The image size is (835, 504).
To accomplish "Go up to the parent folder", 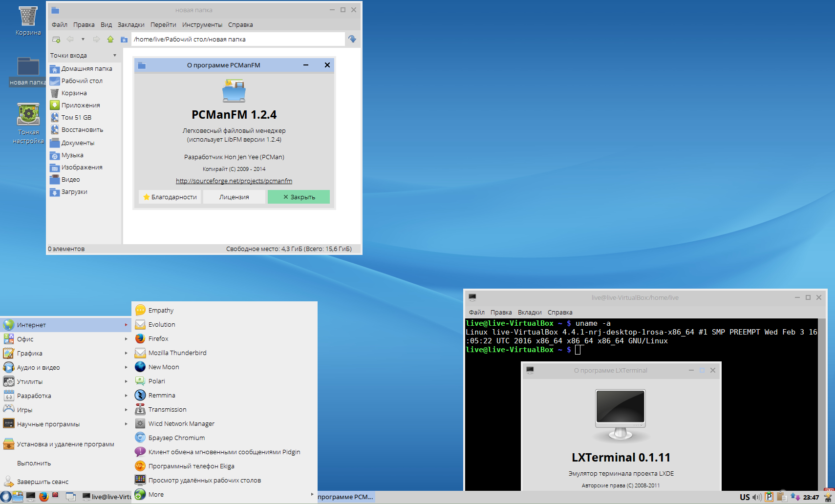I will tap(110, 40).
